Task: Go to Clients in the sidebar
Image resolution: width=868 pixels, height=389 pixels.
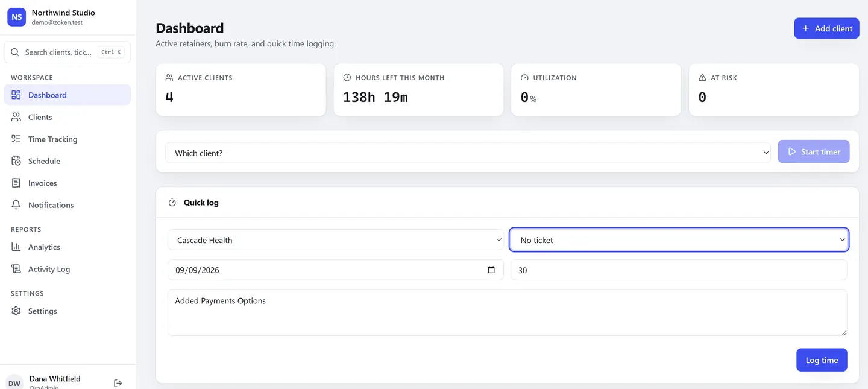Action: [x=68, y=117]
